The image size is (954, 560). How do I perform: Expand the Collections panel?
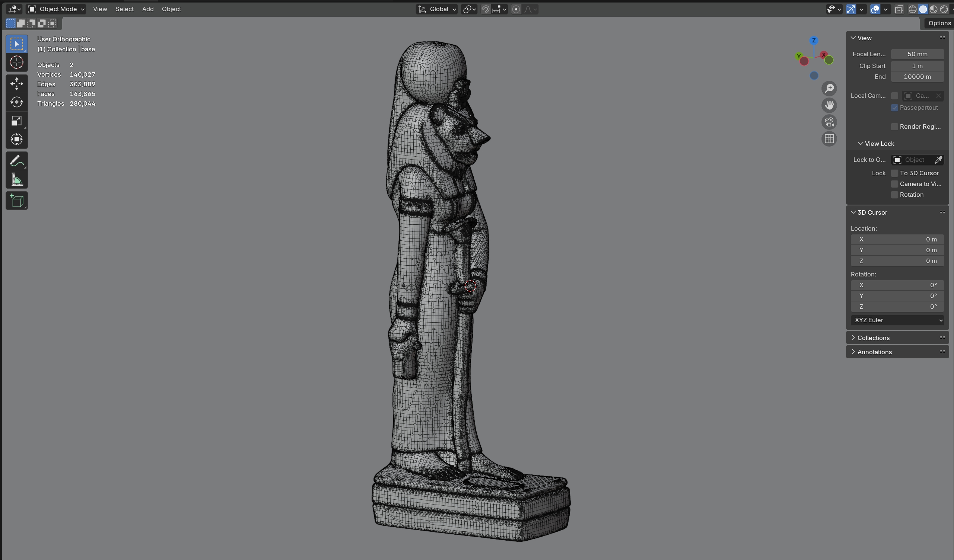(873, 338)
